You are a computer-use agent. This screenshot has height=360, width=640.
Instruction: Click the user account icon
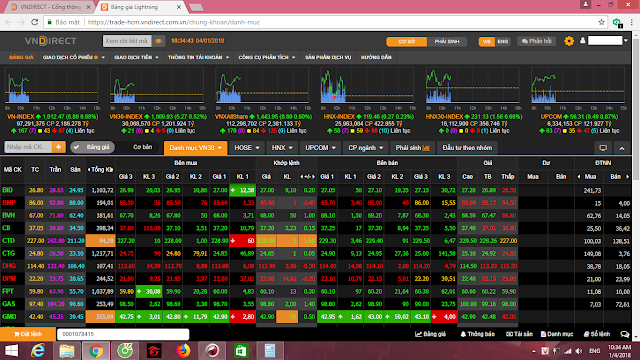[582, 40]
